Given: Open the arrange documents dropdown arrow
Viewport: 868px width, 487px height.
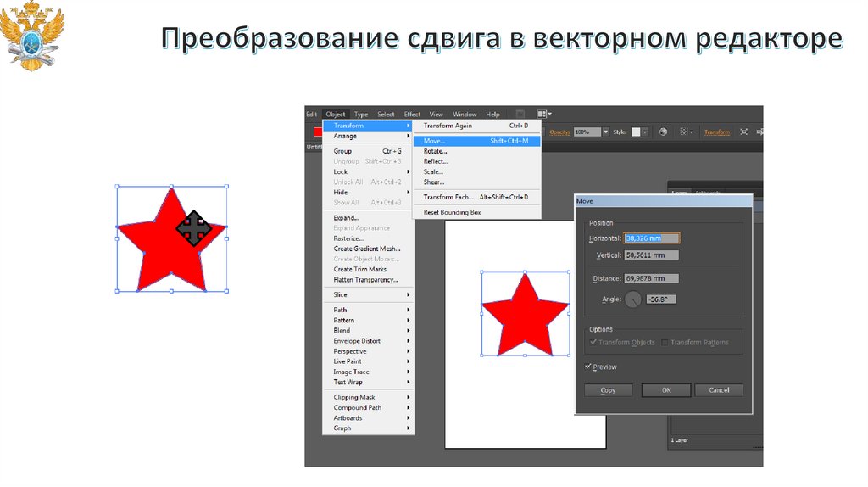Looking at the screenshot, I should [549, 115].
